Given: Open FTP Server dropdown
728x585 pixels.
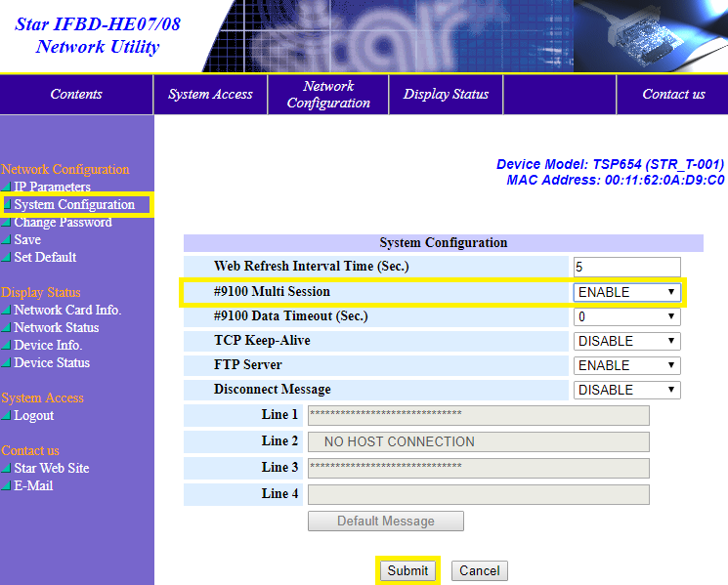Looking at the screenshot, I should tap(626, 365).
